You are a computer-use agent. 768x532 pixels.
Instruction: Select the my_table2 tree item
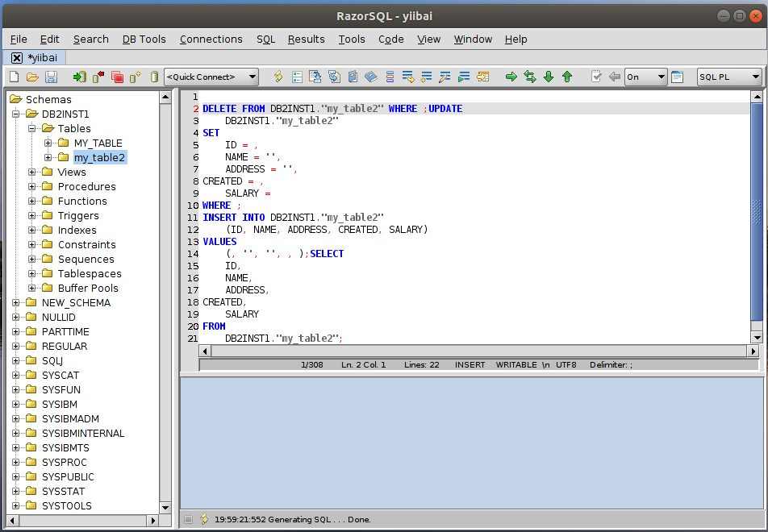click(x=99, y=158)
